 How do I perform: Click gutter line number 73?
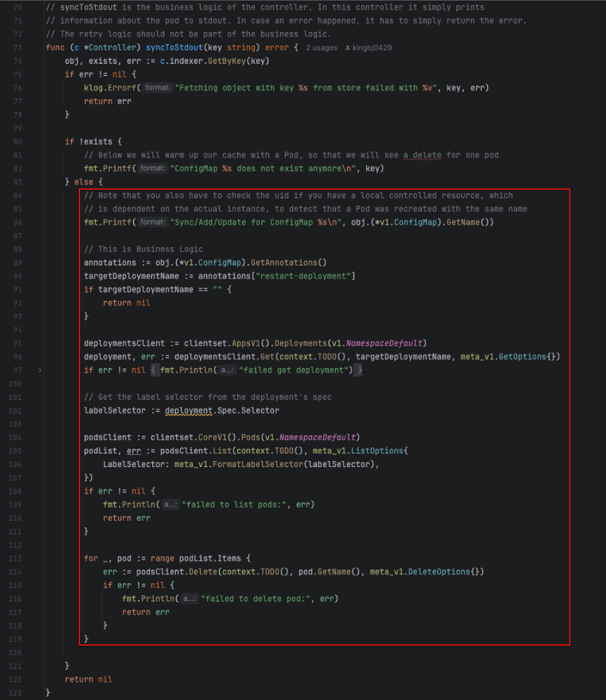18,48
